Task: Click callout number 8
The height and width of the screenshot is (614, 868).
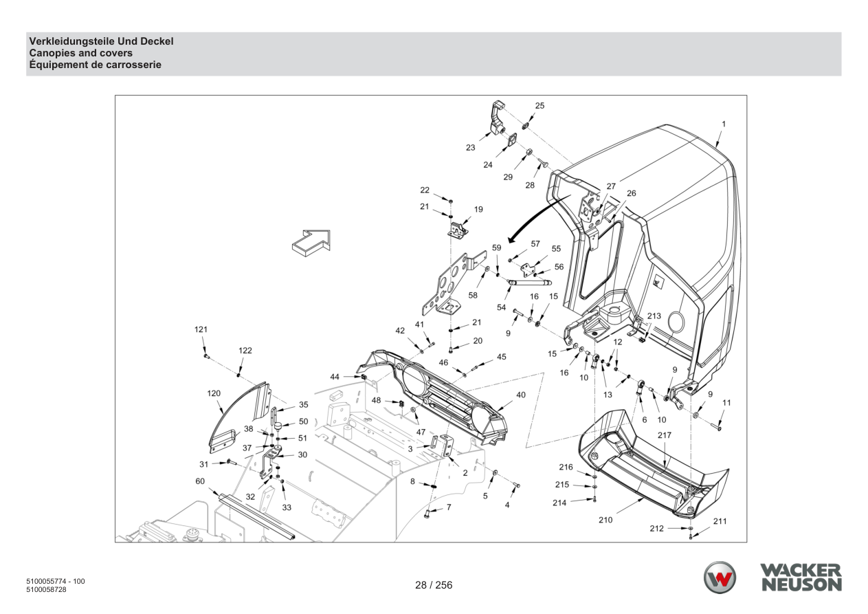Action: (412, 482)
